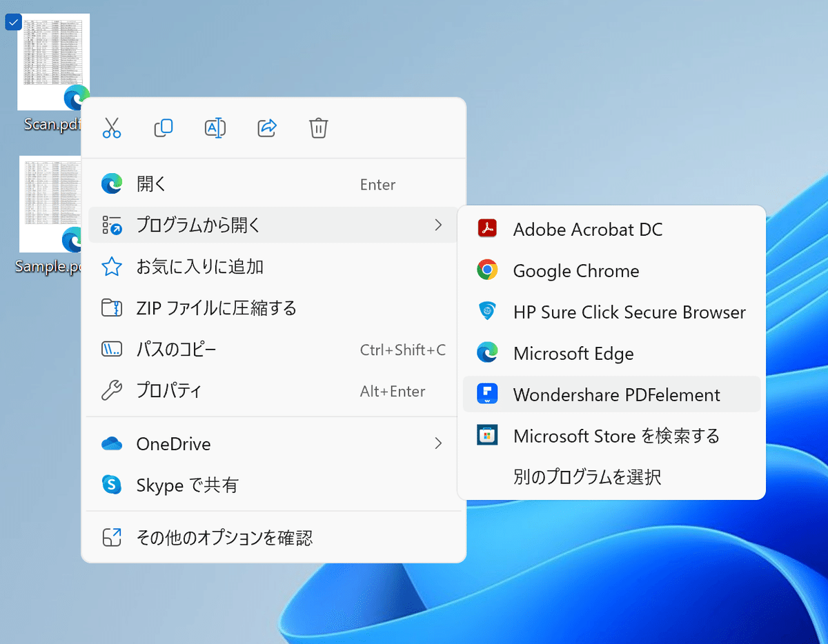
Task: Click the more options external-link icon
Action: [112, 537]
